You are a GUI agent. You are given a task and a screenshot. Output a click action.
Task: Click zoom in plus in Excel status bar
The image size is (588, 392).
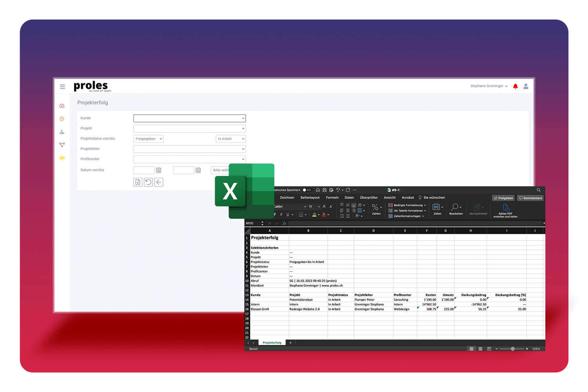(x=527, y=349)
